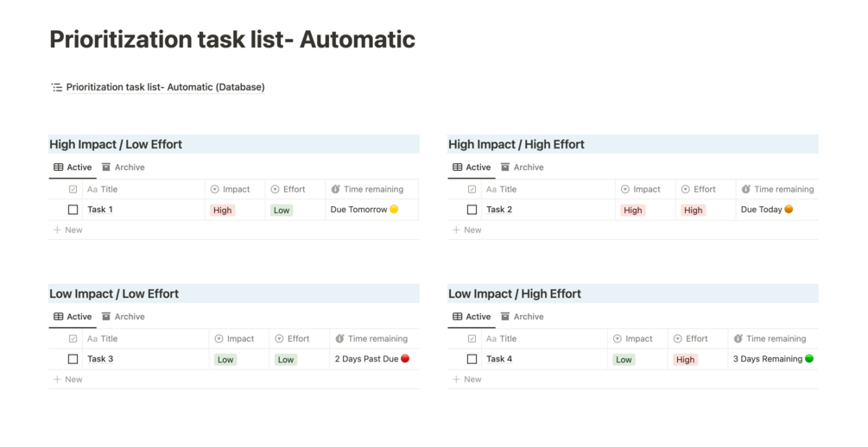The width and height of the screenshot is (868, 447).
Task: Click the Time remaining clock icon in High Impact / Low Effort
Action: coord(336,190)
